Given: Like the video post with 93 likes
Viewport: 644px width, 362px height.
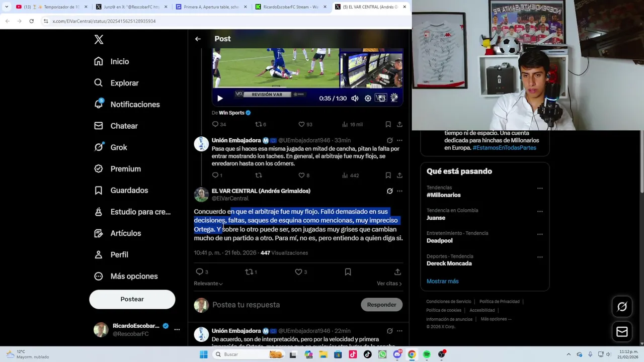Looking at the screenshot, I should (305, 124).
